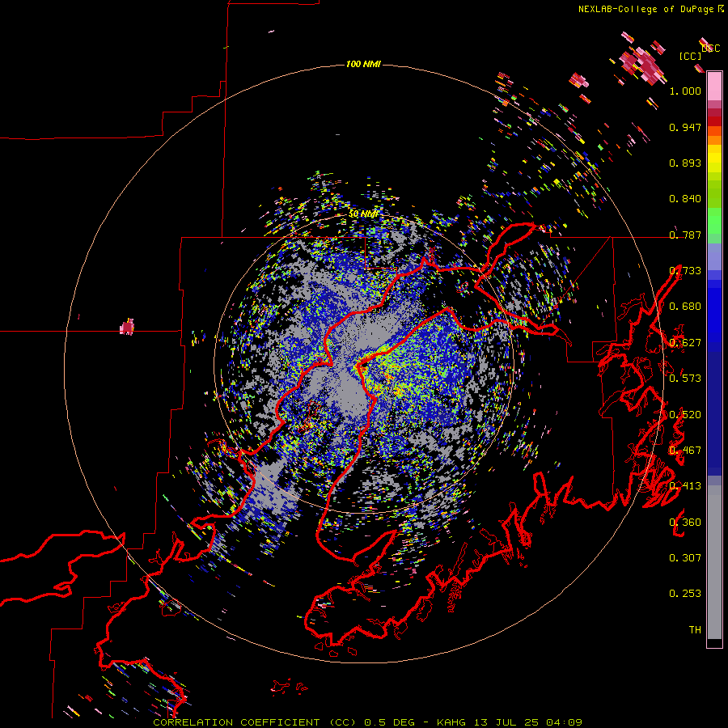Viewport: 728px width, 728px height.
Task: Select the 0.893 colorbar value label
Action: tap(685, 163)
